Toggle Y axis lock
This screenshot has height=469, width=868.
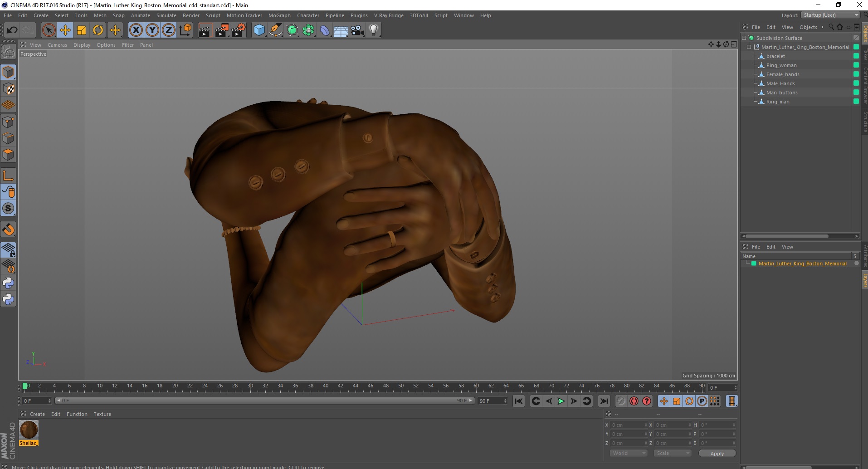pos(152,30)
